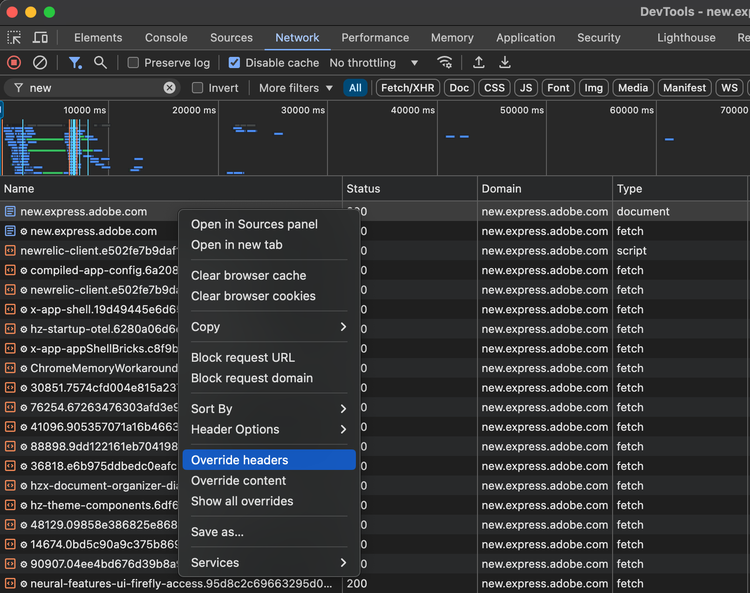
Task: Toggle the device toolbar icon
Action: 40,38
